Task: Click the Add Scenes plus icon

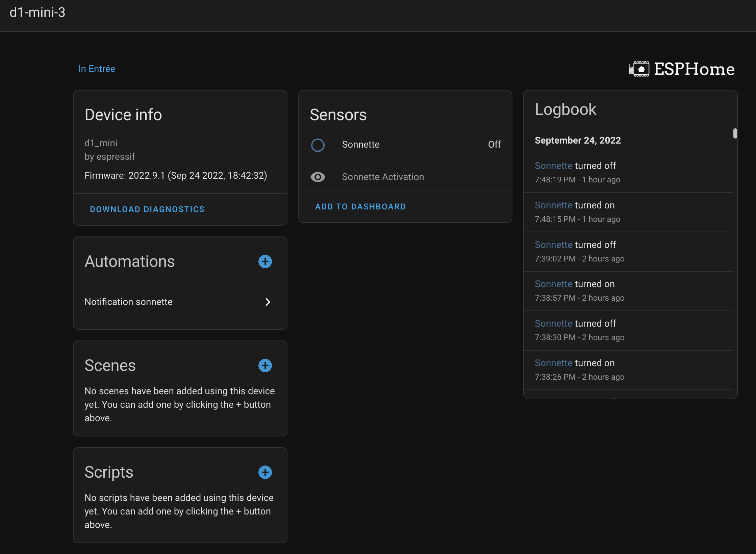Action: [265, 366]
